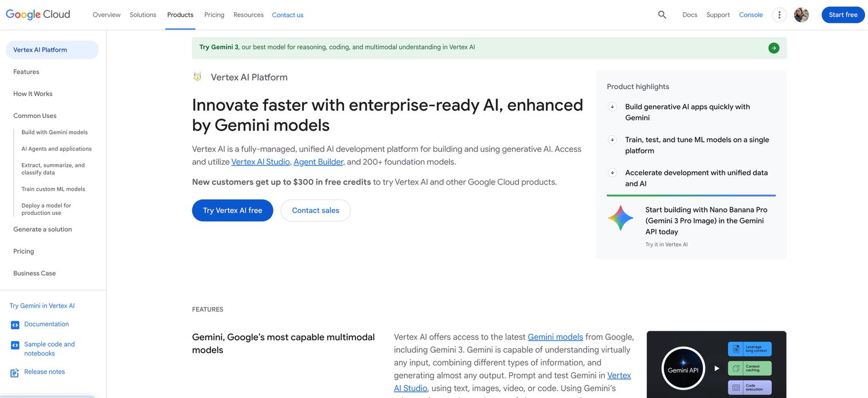Viewport: 868px width, 398px height.
Task: Open the Vertex AI Studio link
Action: (x=260, y=162)
